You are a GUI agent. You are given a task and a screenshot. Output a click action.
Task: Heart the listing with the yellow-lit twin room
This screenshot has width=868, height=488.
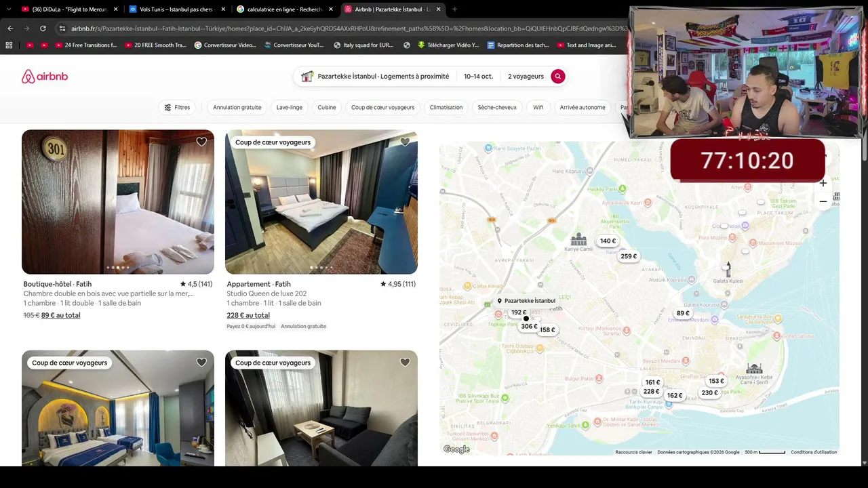[201, 363]
